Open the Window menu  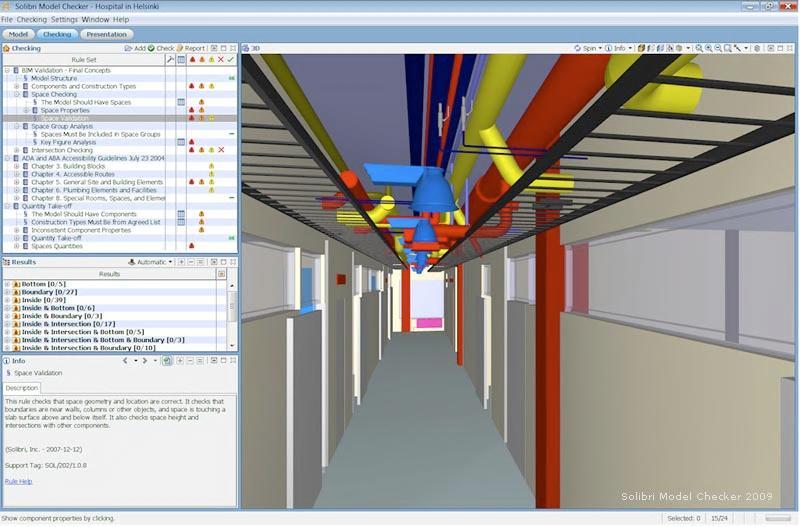coord(95,19)
